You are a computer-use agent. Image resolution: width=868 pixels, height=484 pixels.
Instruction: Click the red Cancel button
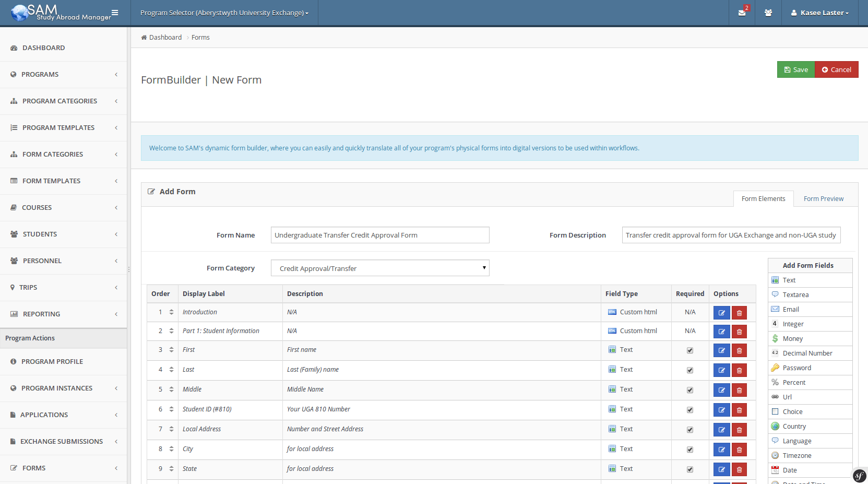click(x=836, y=69)
